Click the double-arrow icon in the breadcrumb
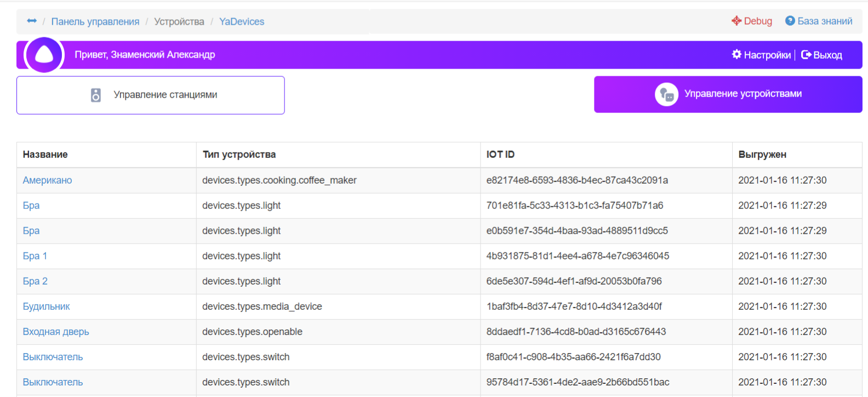Screen dimensions: 868x397 pos(32,21)
